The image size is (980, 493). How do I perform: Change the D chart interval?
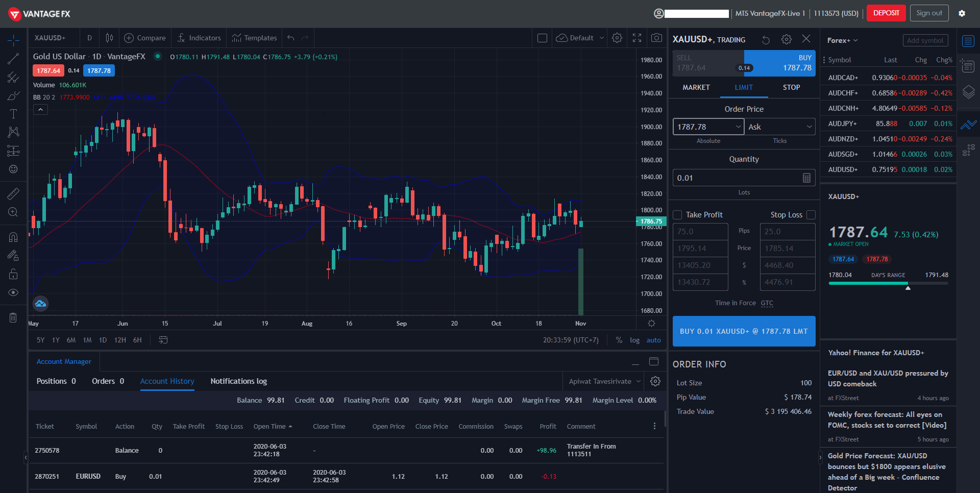coord(89,38)
